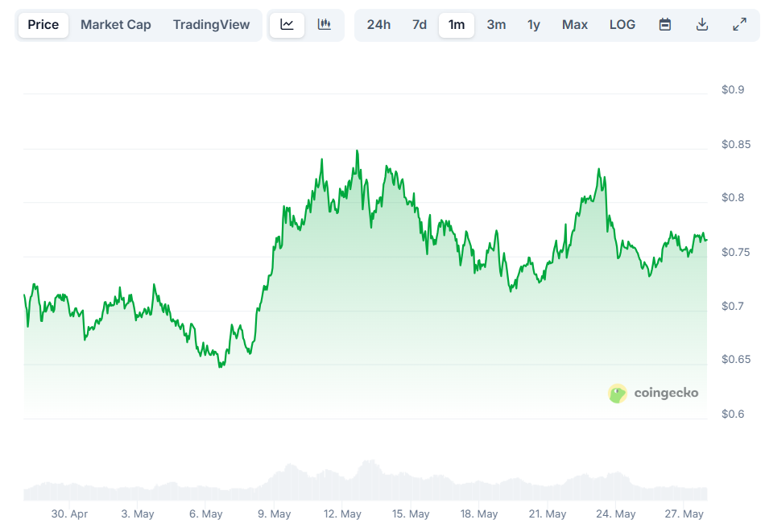Expand chart to fullscreen
765x532 pixels.
pos(739,25)
